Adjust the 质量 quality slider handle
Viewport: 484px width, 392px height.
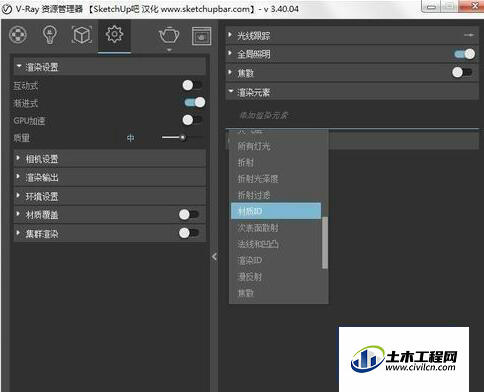[x=183, y=137]
